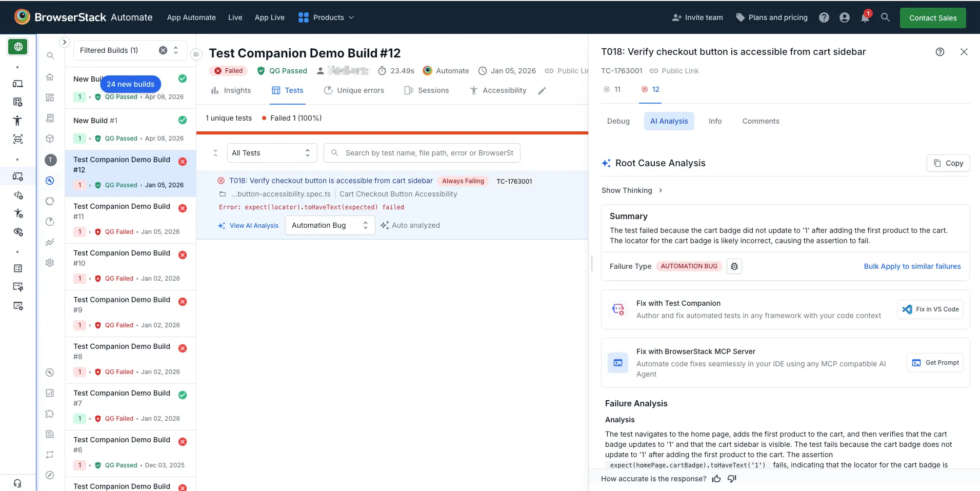Select build run 12 tab
Viewport: 980px width, 491px height.
pyautogui.click(x=650, y=89)
